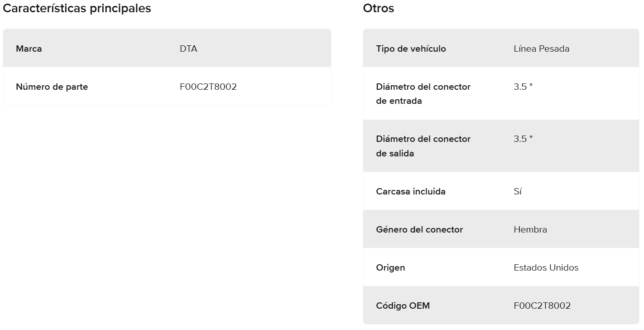Click the F00C2T8002 value beside Número de parte
Screen dimensions: 644x330
[208, 87]
